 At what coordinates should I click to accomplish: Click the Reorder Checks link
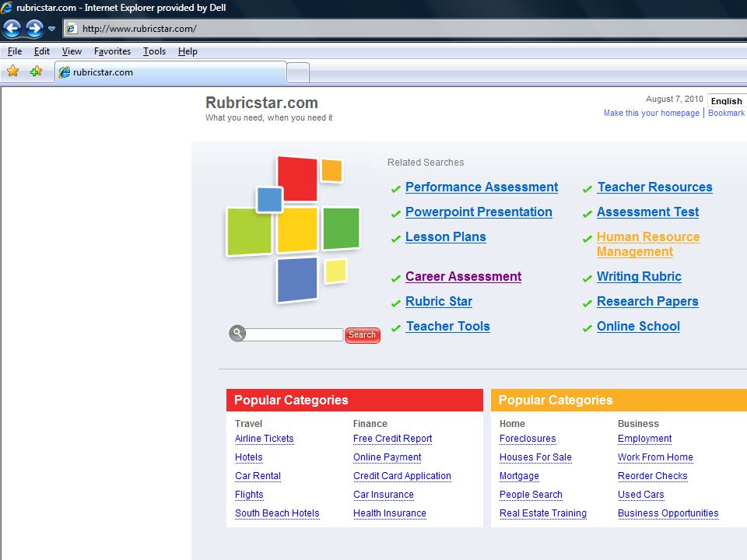(x=653, y=476)
